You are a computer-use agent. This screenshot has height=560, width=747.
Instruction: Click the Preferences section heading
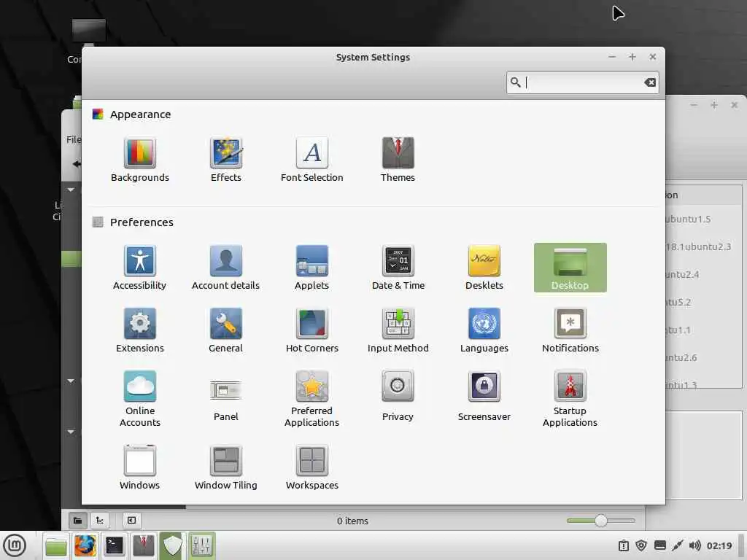coord(142,222)
